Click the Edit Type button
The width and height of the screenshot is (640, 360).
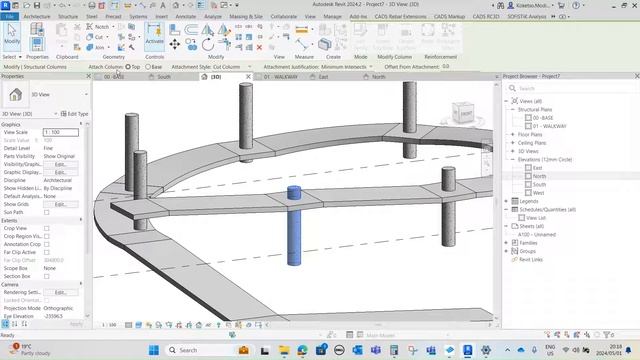coord(74,114)
